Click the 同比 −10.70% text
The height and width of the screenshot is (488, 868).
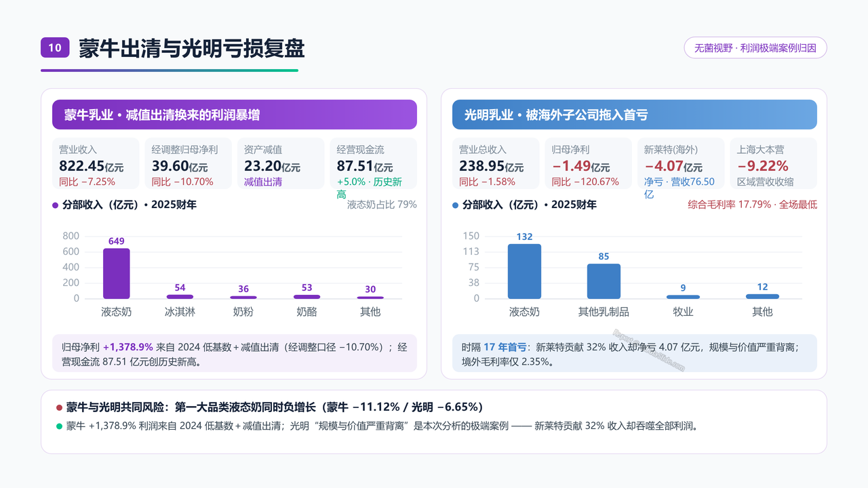(x=182, y=182)
